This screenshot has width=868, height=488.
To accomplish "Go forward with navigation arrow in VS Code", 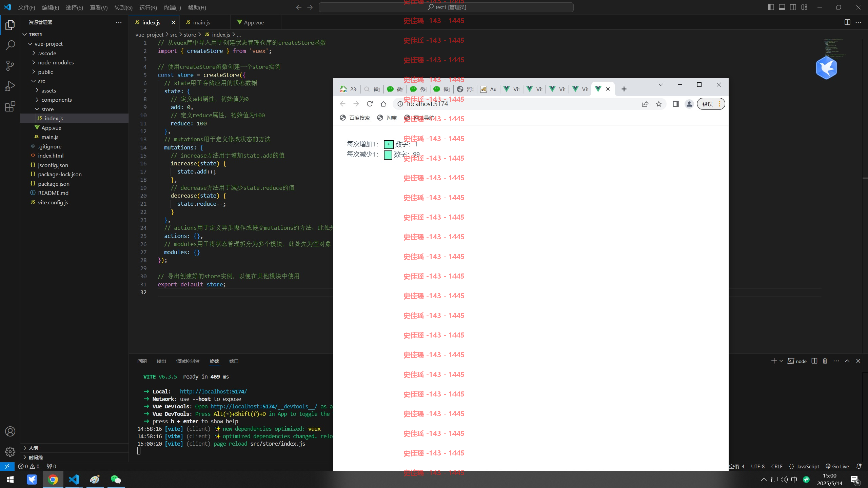I will point(310,7).
